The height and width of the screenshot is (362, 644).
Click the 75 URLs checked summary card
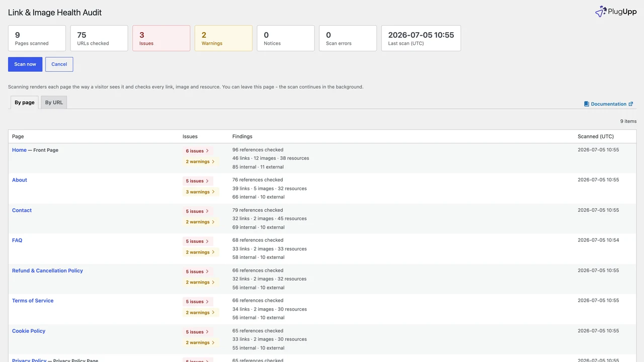[x=99, y=38]
